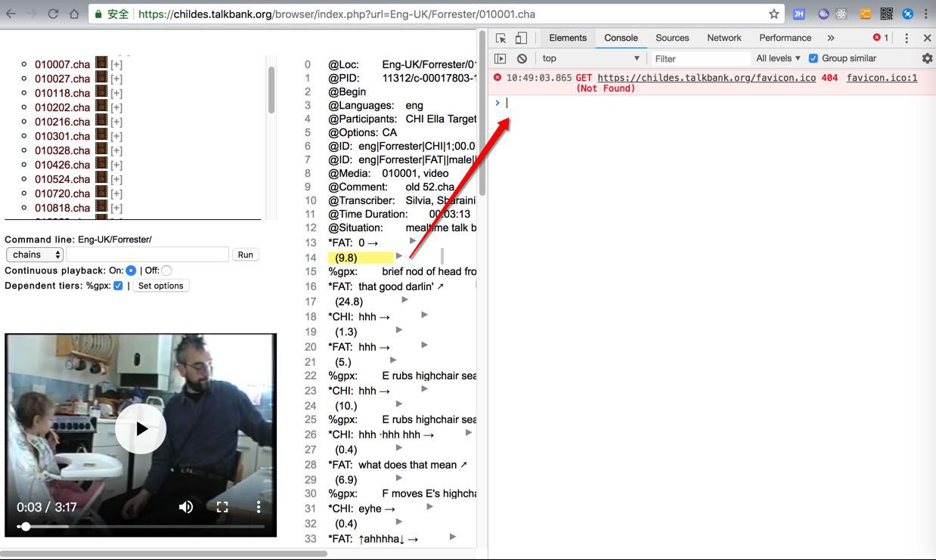Image resolution: width=936 pixels, height=560 pixels.
Task: Expand [+] next to 010027.cha
Action: (116, 79)
